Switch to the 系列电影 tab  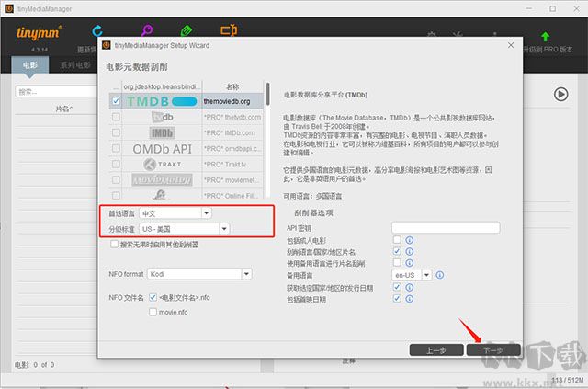coord(75,65)
